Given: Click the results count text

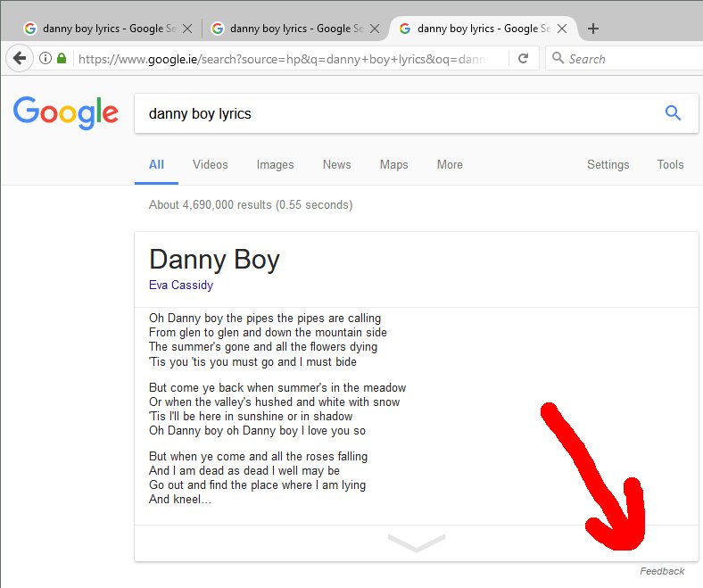Looking at the screenshot, I should [251, 205].
